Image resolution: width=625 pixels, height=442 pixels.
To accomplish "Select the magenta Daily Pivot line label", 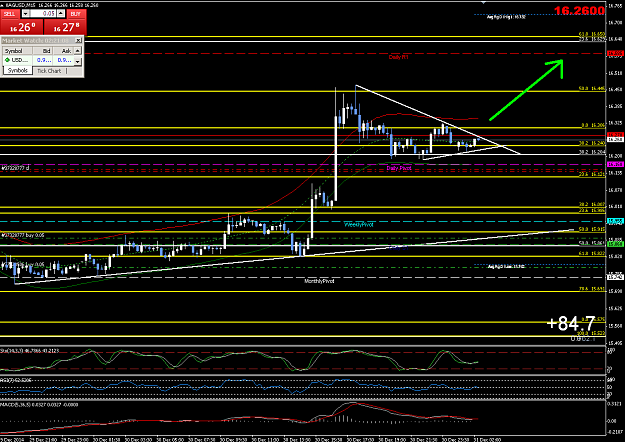I will pos(399,168).
